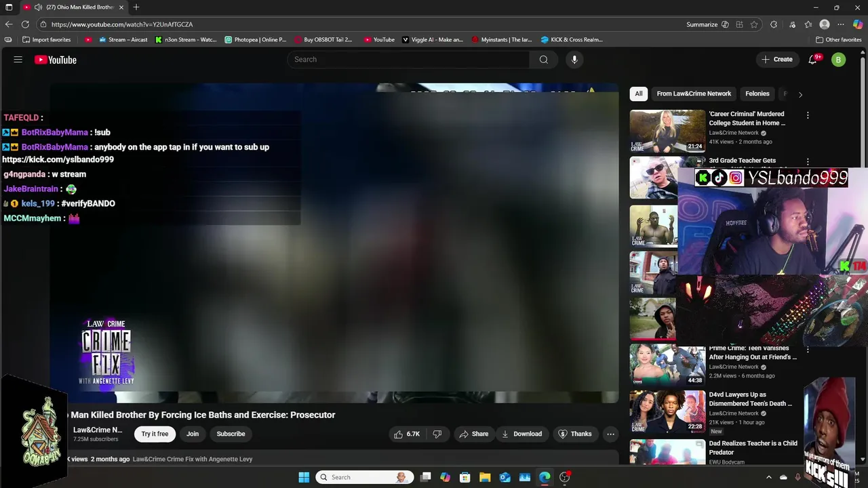Click the Thanks button
The height and width of the screenshot is (488, 868).
click(574, 434)
